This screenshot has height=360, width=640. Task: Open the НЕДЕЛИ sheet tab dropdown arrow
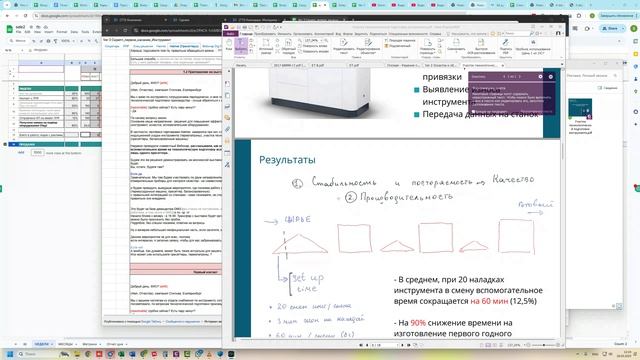(x=52, y=344)
